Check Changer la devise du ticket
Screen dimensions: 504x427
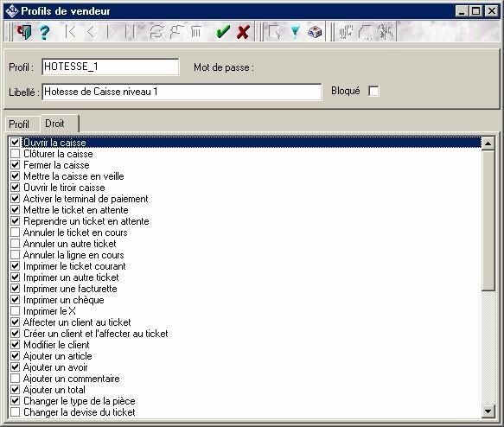tap(15, 412)
